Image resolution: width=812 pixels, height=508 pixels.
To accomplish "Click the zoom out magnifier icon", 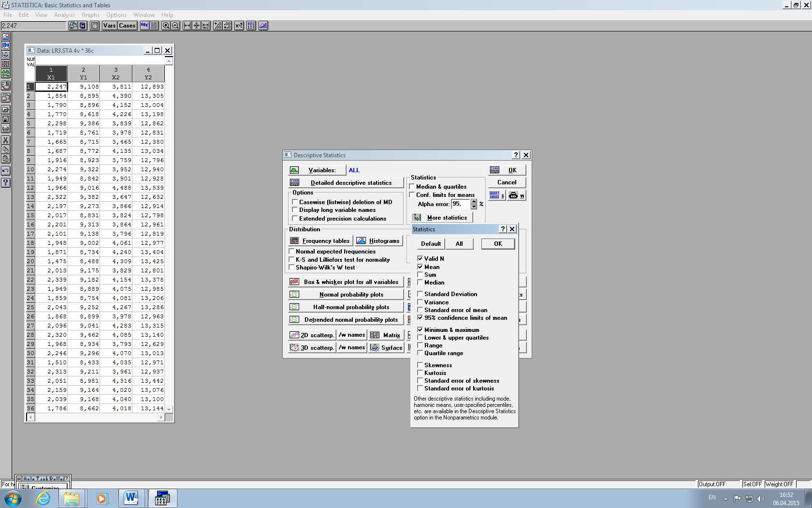I will point(175,26).
